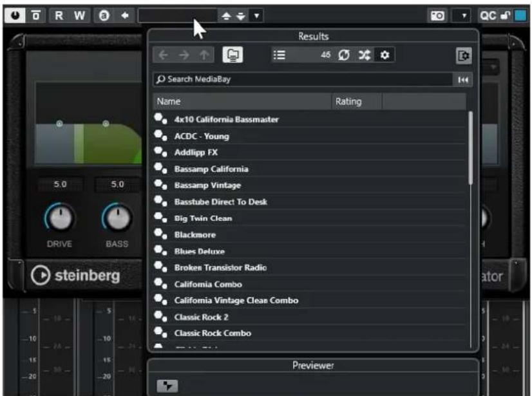Select preset Basstube Direct To Desk

(x=310, y=202)
